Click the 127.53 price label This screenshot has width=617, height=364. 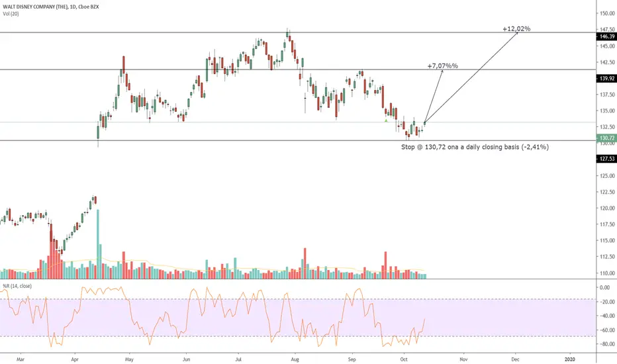pyautogui.click(x=607, y=159)
